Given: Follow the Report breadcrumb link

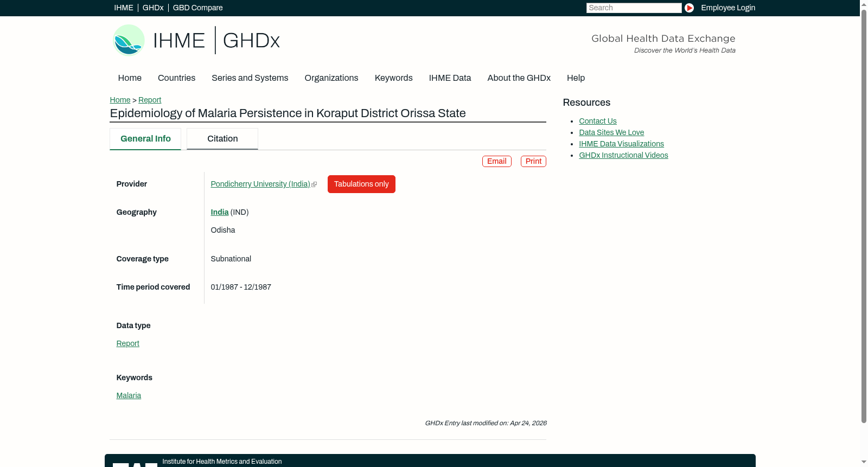Looking at the screenshot, I should 150,100.
